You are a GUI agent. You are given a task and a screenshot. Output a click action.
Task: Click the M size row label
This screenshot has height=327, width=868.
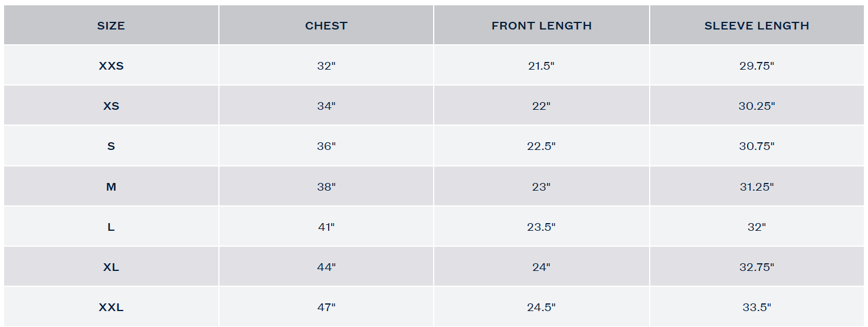[x=111, y=187]
